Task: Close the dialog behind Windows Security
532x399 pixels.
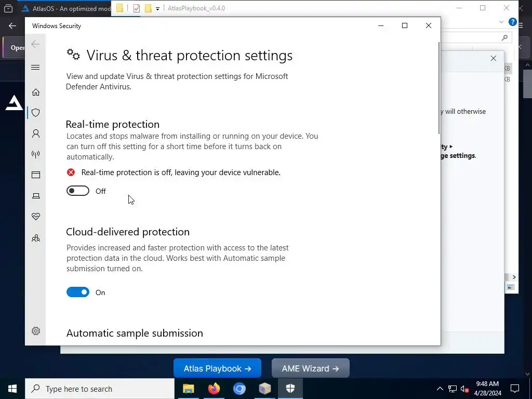Action: [x=494, y=58]
